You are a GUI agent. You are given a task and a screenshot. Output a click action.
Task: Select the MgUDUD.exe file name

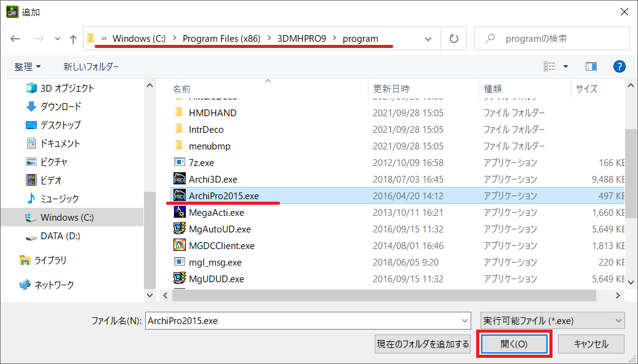(217, 279)
